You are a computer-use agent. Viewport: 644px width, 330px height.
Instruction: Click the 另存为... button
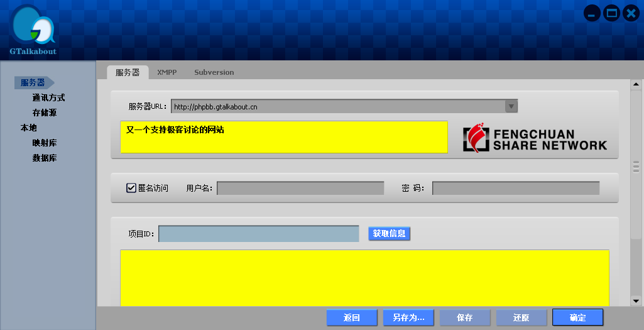click(408, 317)
